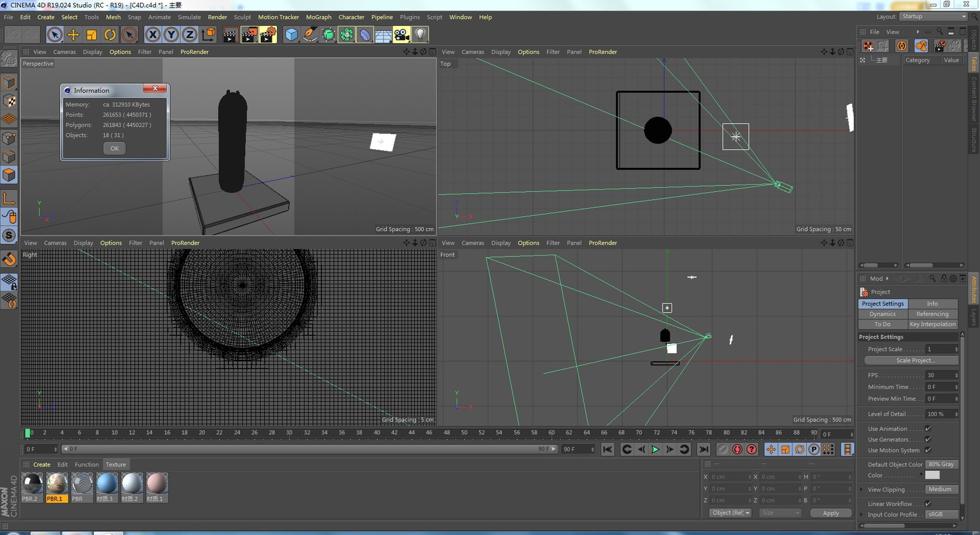Click the Render View clapperboard icon
The height and width of the screenshot is (535, 980).
pos(230,35)
